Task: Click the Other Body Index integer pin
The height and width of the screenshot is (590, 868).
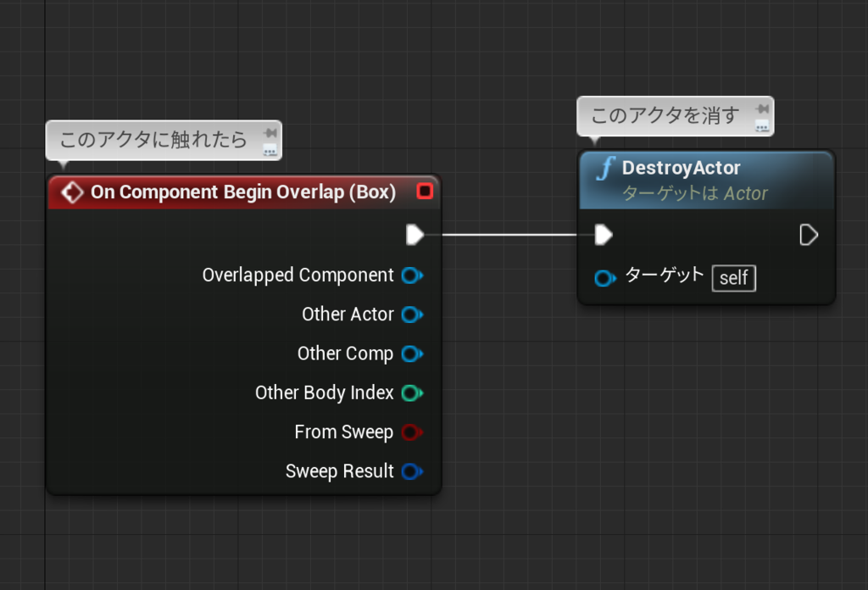Action: coord(412,392)
